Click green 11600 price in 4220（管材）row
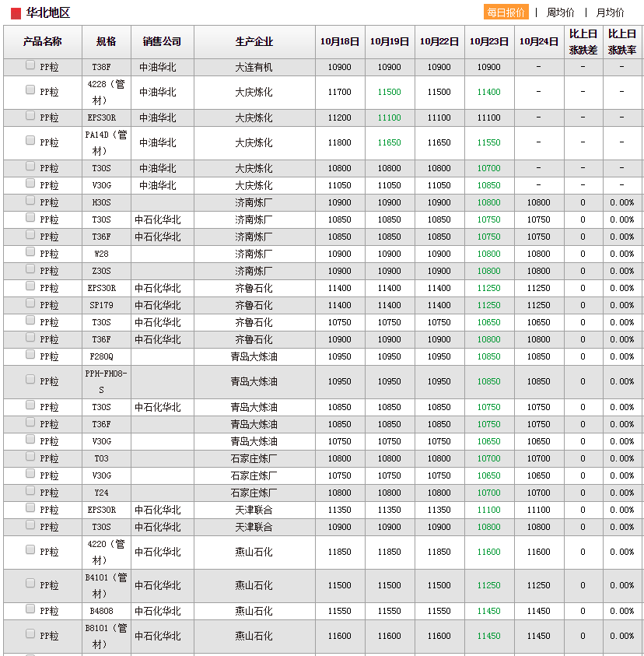Screen dimensions: 644x656 pyautogui.click(x=489, y=552)
